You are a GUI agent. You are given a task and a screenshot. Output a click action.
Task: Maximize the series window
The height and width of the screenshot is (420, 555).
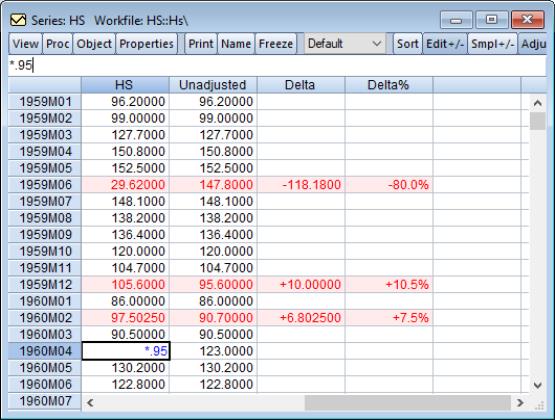click(x=491, y=19)
